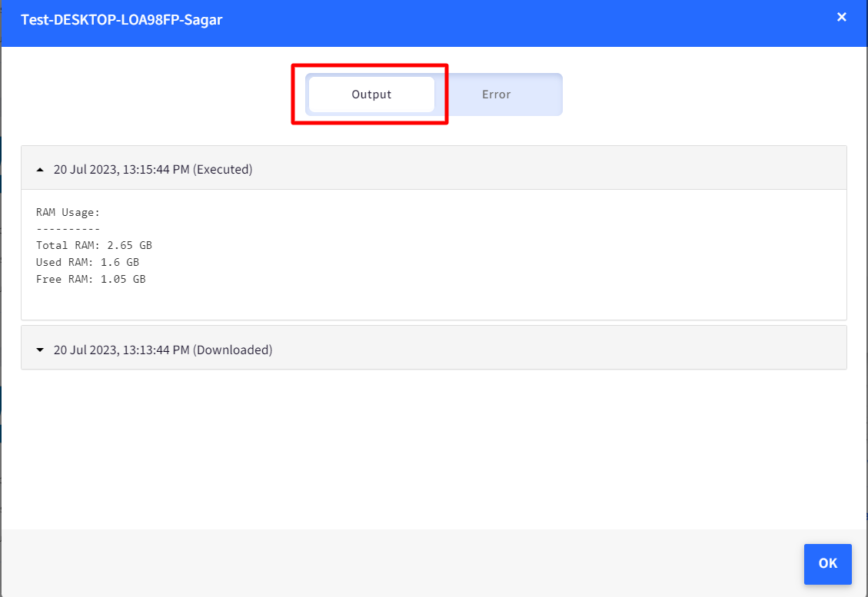Image resolution: width=868 pixels, height=597 pixels.
Task: Click the 'Total RAM: 2.65 GB' line
Action: point(94,245)
